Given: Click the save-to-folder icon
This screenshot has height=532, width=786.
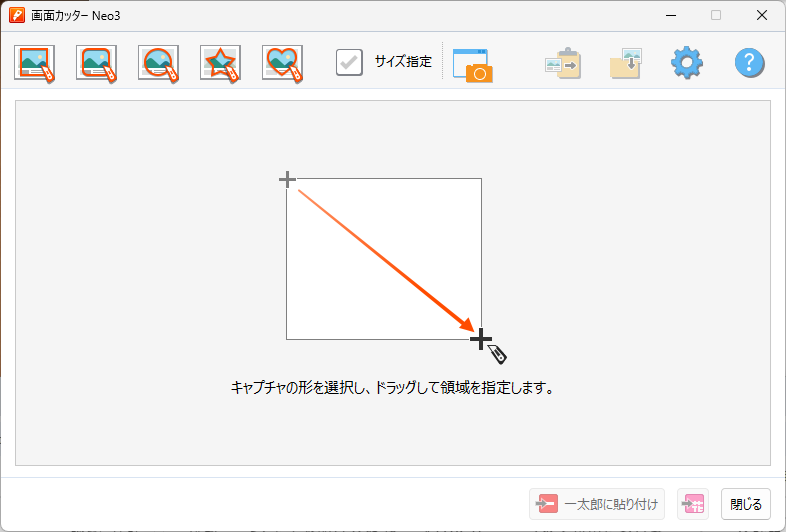Looking at the screenshot, I should point(626,64).
